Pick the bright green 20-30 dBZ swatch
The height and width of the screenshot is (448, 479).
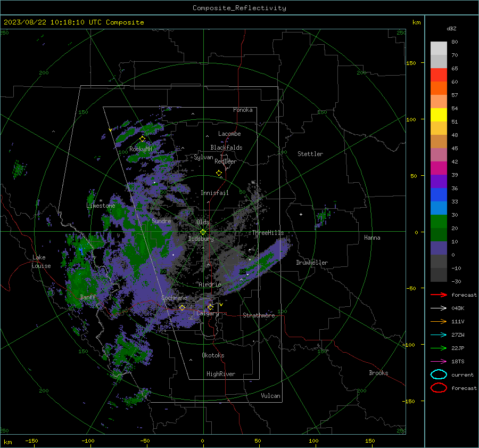tap(439, 221)
